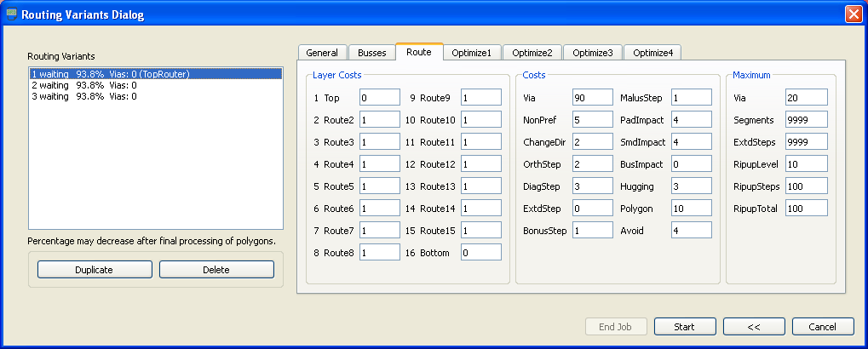This screenshot has width=868, height=349.
Task: Click the PadImpact cost field
Action: (692, 120)
